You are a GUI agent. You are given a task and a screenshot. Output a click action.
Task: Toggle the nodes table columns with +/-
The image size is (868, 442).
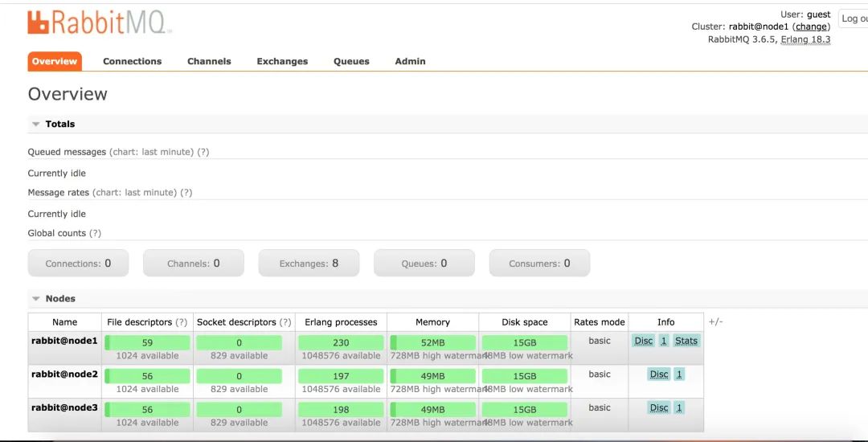pyautogui.click(x=716, y=322)
